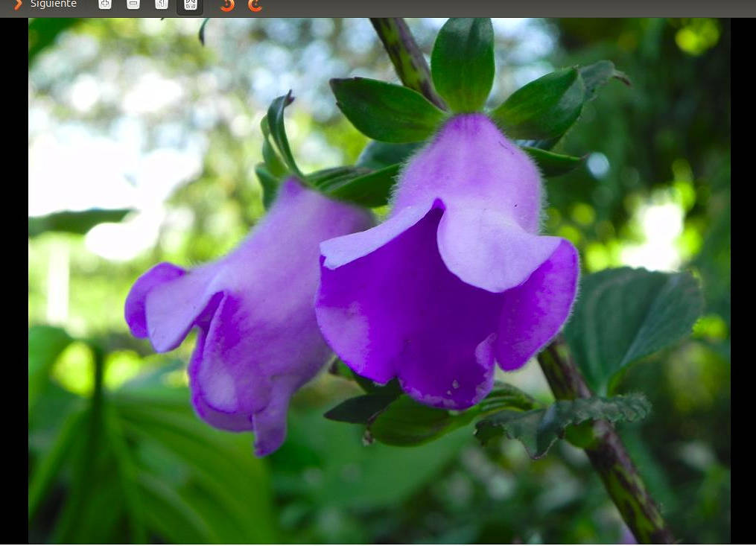Rotate image clockwise with right orange arrow
756x546 pixels.
[x=255, y=4]
